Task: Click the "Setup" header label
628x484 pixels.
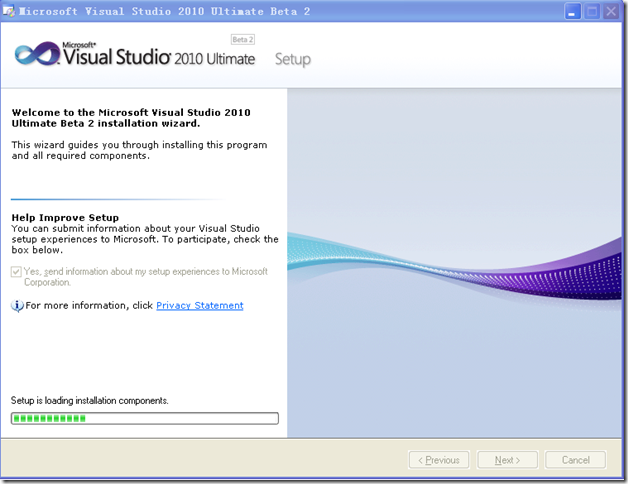Action: click(x=293, y=59)
